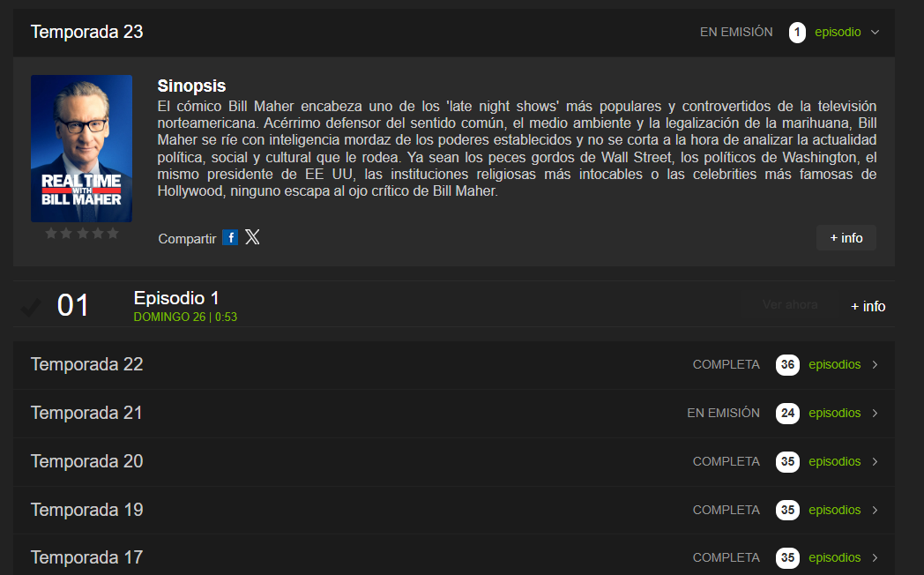
Task: Expand Temporada 17 chevron arrow
Action: [875, 557]
